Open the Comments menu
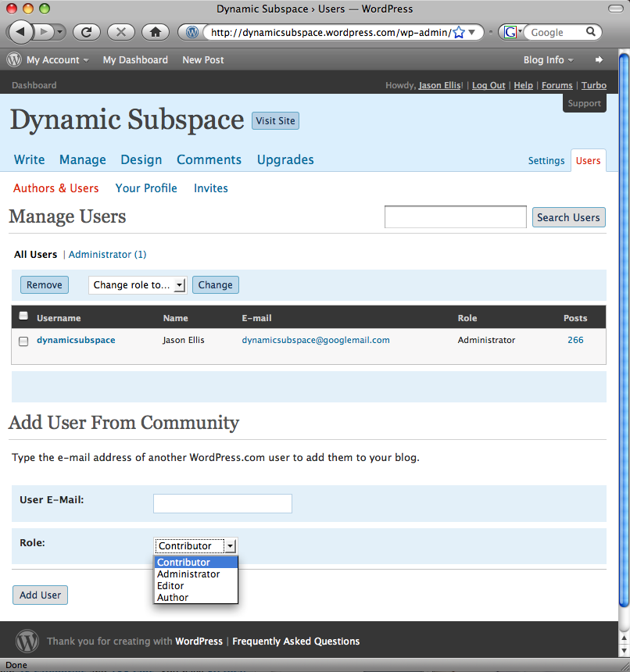This screenshot has height=672, width=630. (209, 159)
